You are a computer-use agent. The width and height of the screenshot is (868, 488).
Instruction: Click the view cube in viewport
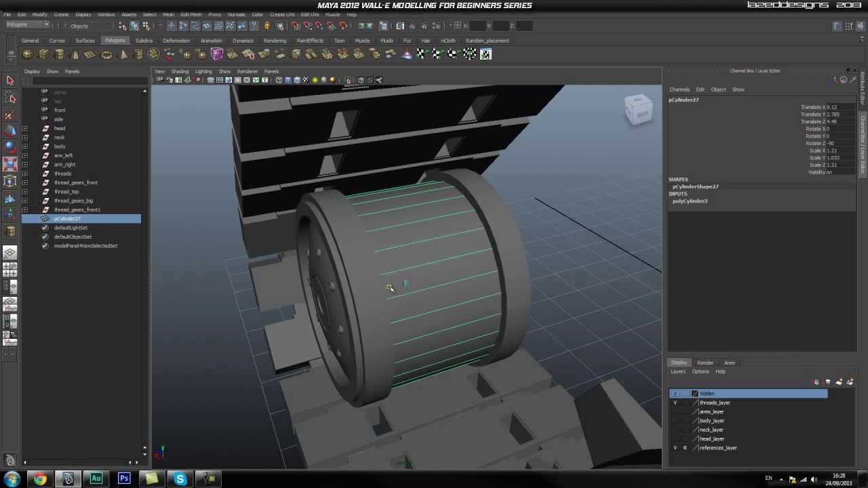pyautogui.click(x=639, y=110)
